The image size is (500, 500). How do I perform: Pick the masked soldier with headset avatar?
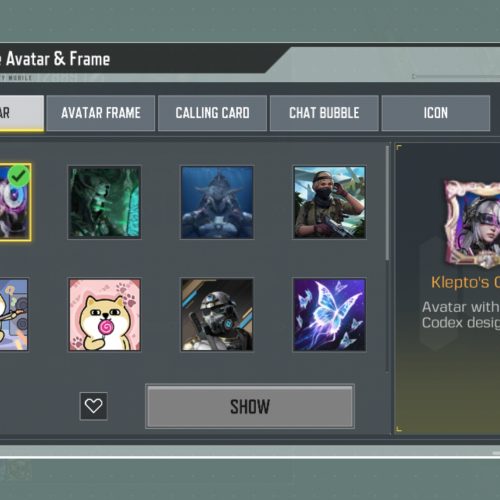click(329, 202)
